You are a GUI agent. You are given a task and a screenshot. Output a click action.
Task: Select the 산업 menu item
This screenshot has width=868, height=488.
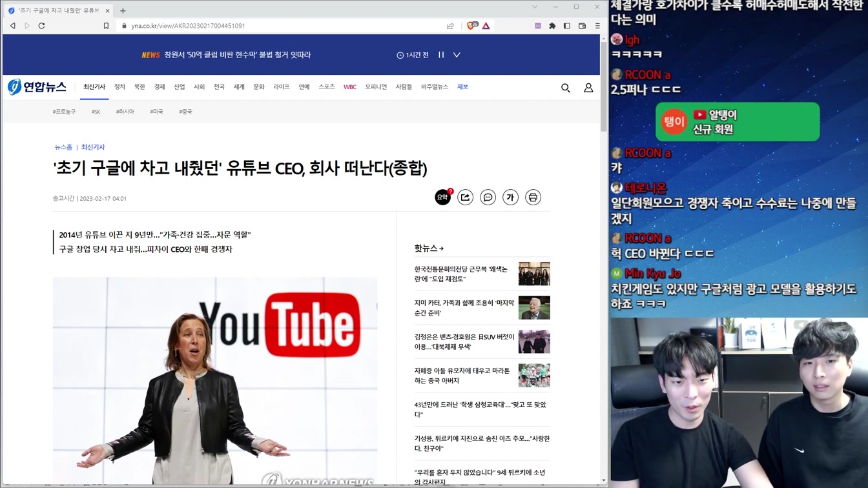(180, 87)
